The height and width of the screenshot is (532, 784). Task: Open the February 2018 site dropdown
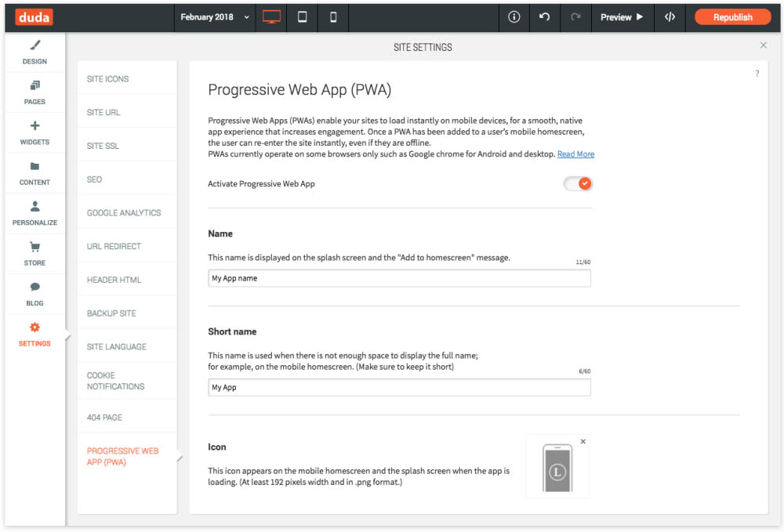pos(215,17)
